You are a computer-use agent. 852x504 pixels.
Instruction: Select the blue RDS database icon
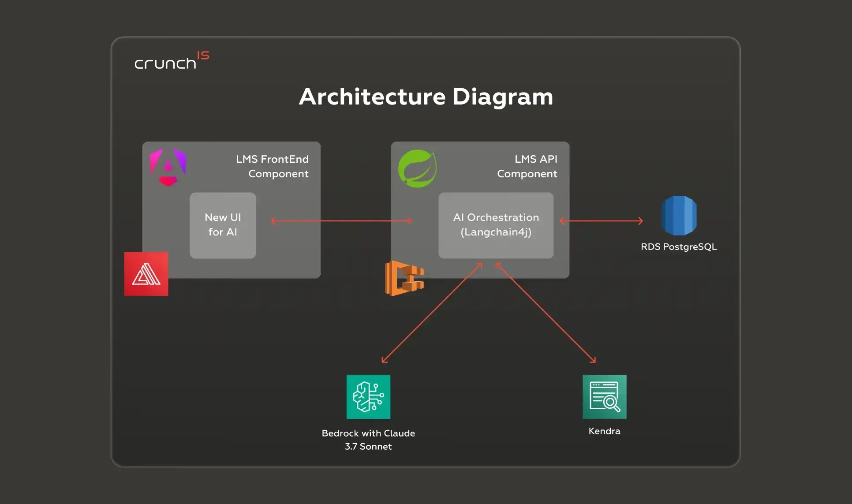pos(679,216)
